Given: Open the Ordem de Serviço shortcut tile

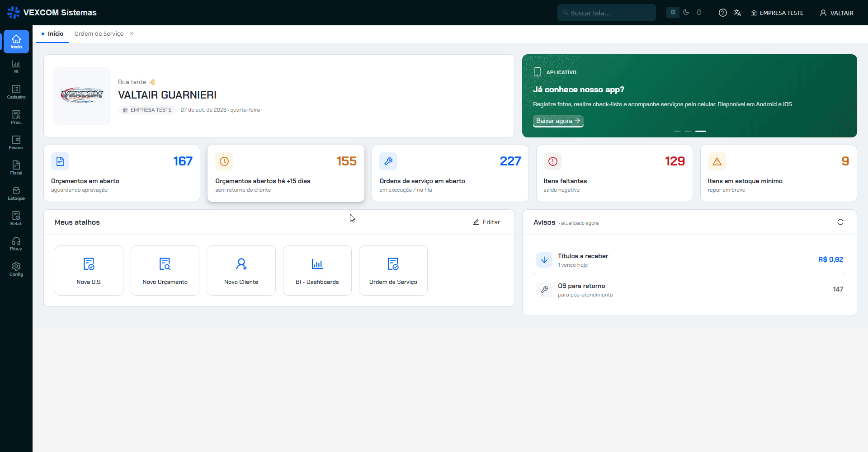Looking at the screenshot, I should tap(393, 270).
